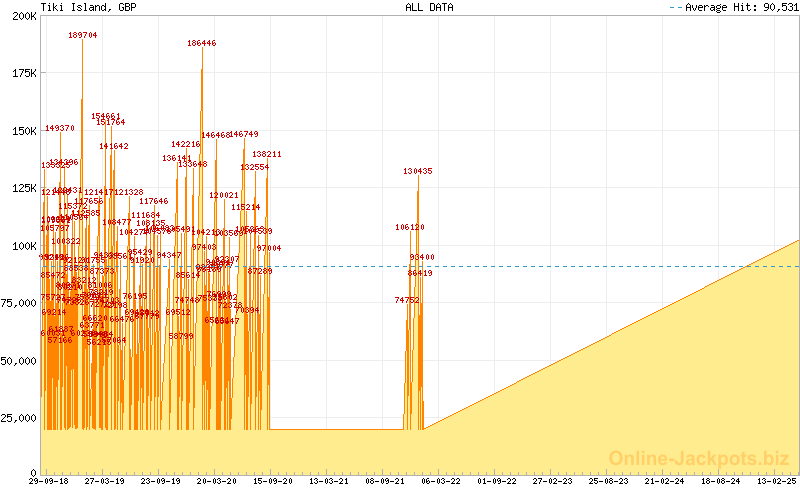Click the 08-09-21 date marker

pyautogui.click(x=386, y=482)
